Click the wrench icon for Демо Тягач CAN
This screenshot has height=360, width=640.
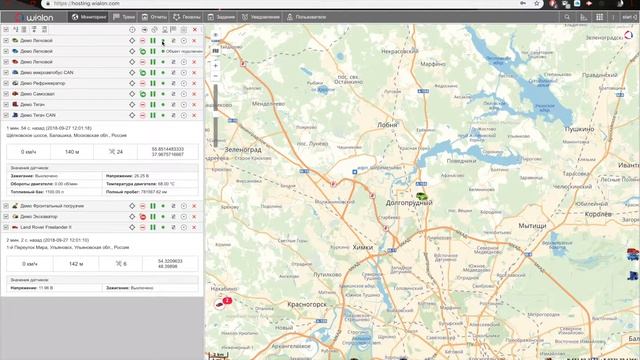click(173, 115)
